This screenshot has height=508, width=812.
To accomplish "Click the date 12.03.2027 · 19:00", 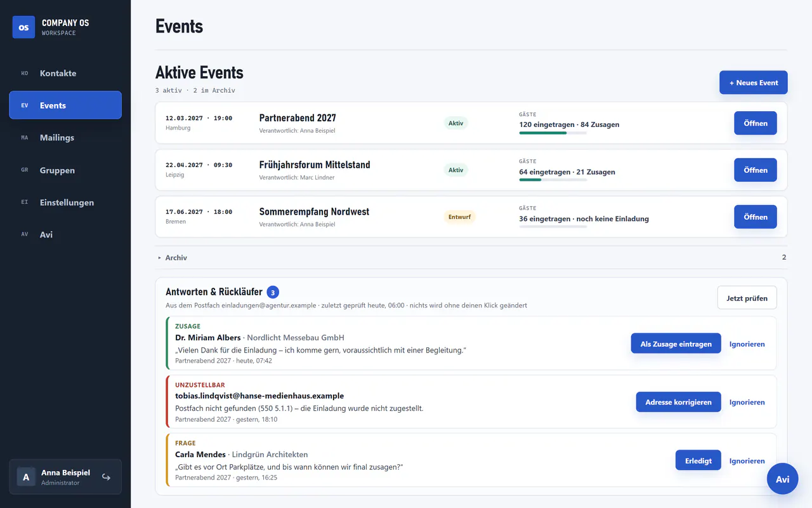I will pyautogui.click(x=199, y=118).
